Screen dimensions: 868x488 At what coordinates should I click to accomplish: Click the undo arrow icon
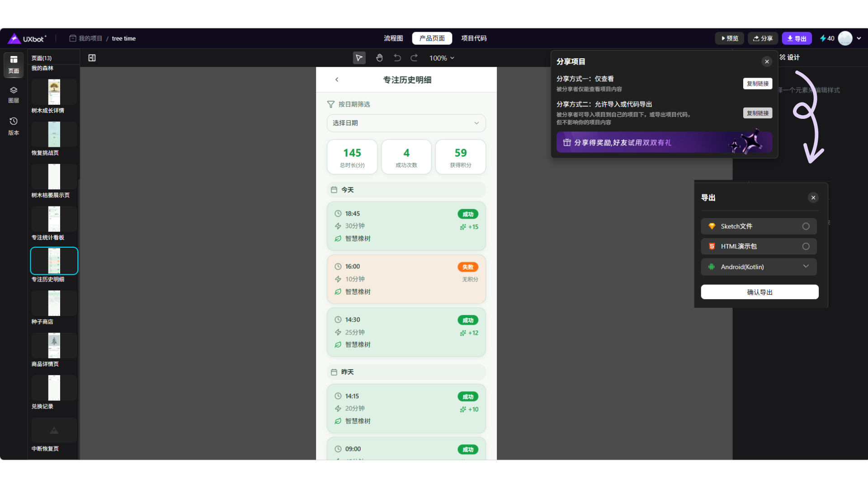coord(397,58)
